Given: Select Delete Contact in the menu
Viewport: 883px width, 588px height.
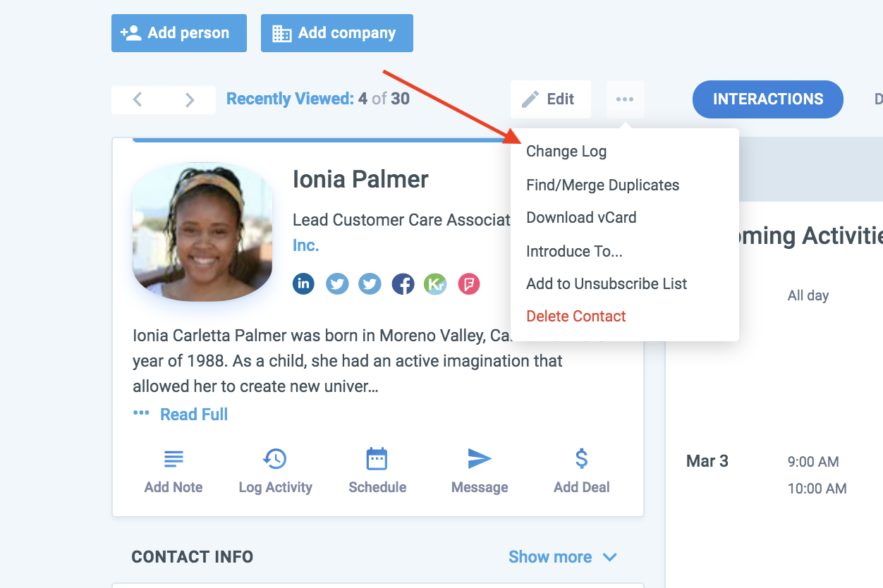Looking at the screenshot, I should (576, 317).
